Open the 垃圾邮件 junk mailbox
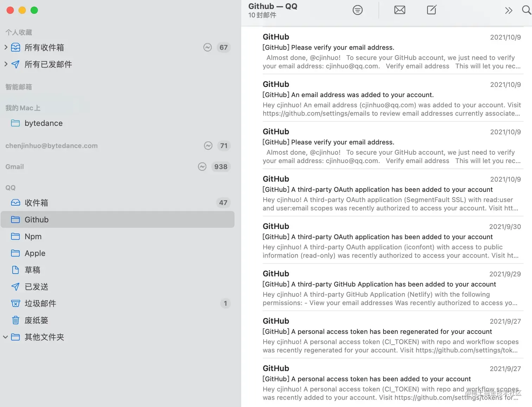This screenshot has height=407, width=532. click(x=40, y=304)
